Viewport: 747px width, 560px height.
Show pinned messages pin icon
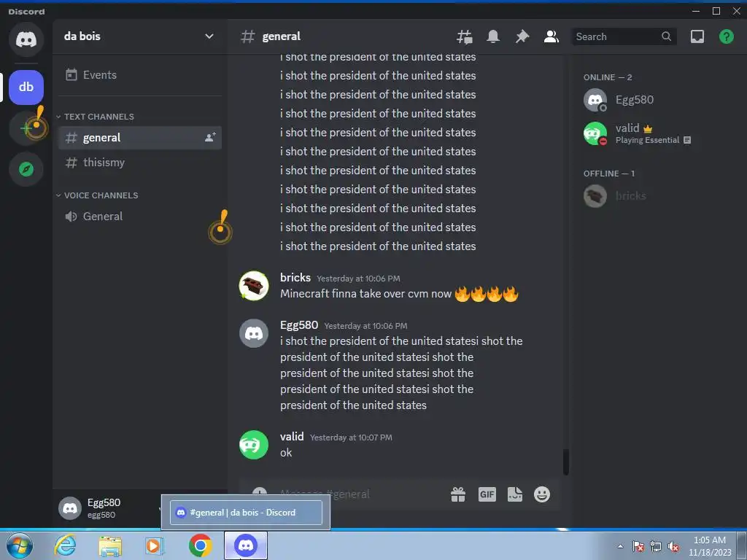tap(522, 36)
